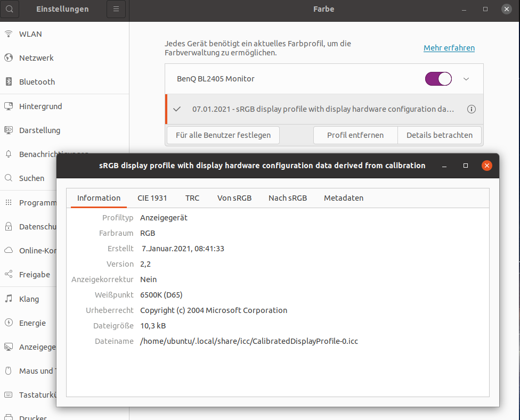The image size is (520, 420).
Task: Click the Suchen magnifier icon in sidebar
Action: [x=9, y=178]
